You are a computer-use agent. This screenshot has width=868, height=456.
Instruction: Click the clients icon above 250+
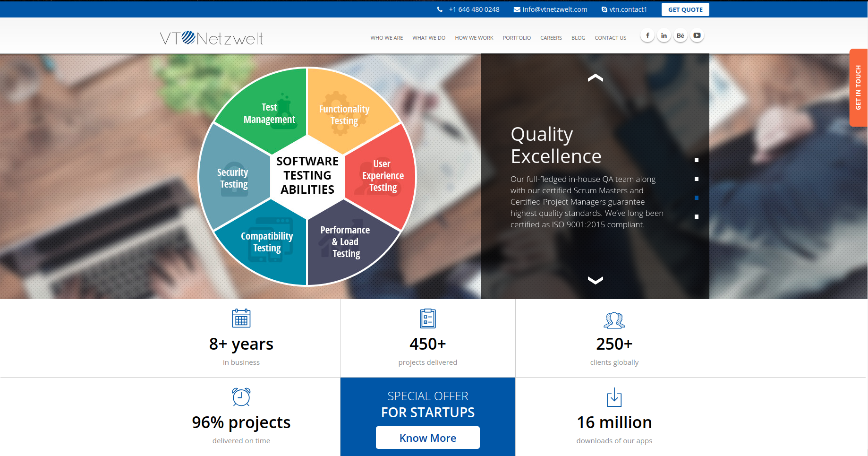point(614,320)
